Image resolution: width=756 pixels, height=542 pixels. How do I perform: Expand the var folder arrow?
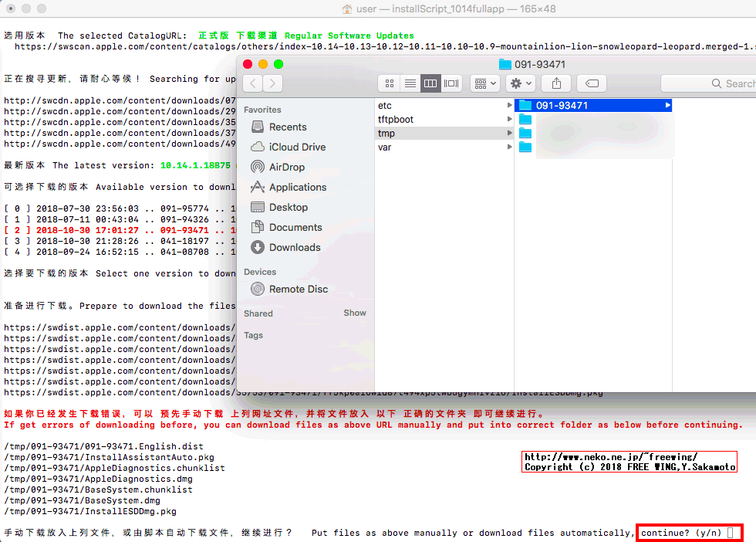pos(509,147)
